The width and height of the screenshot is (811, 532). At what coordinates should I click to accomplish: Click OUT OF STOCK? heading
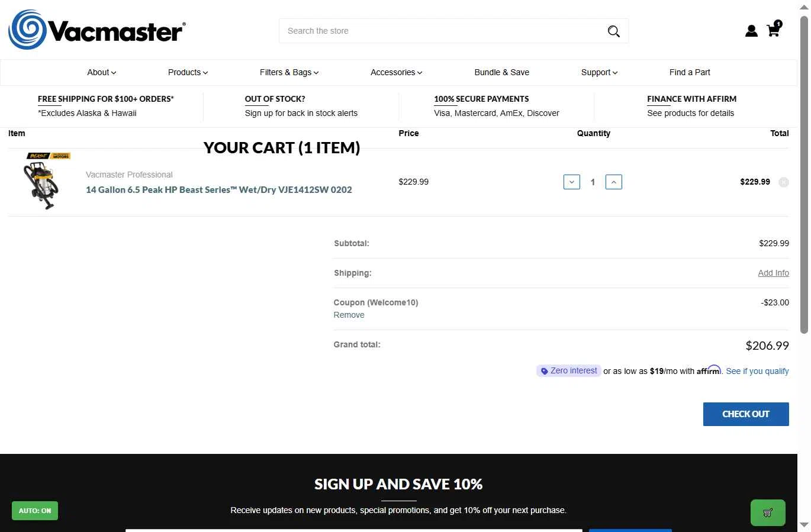(275, 99)
